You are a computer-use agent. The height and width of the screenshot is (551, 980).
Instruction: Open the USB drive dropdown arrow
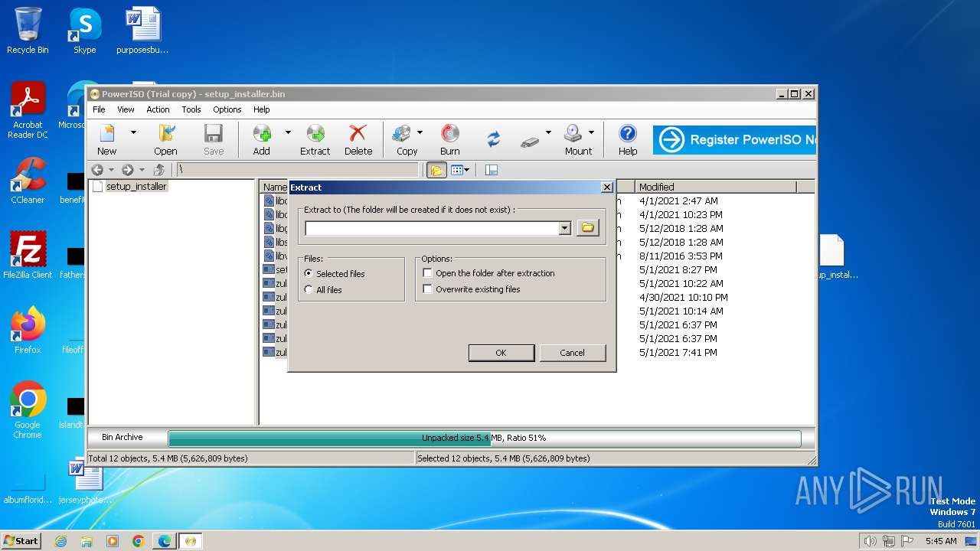pyautogui.click(x=548, y=132)
